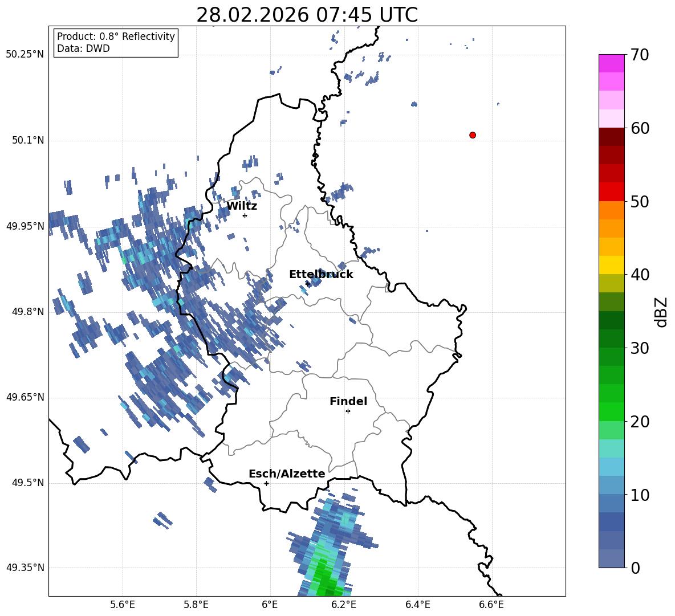675x616 pixels.
Task: Click the 50.1°N latitude label
Action: 28,140
